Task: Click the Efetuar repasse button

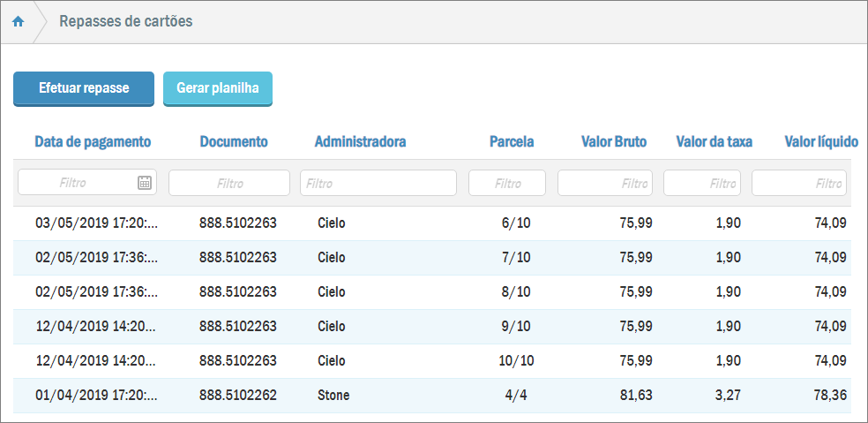Action: 84,88
